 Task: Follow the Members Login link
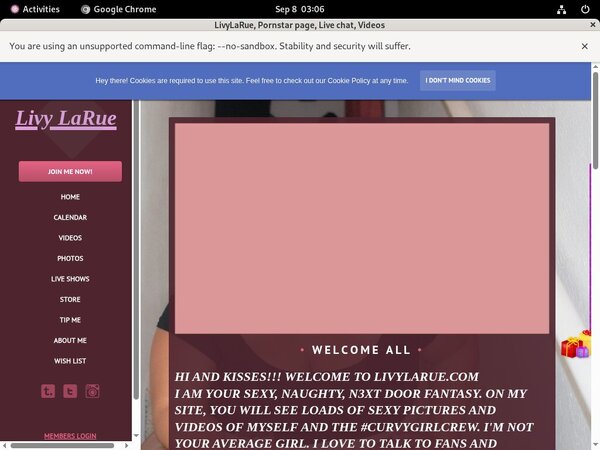point(70,436)
